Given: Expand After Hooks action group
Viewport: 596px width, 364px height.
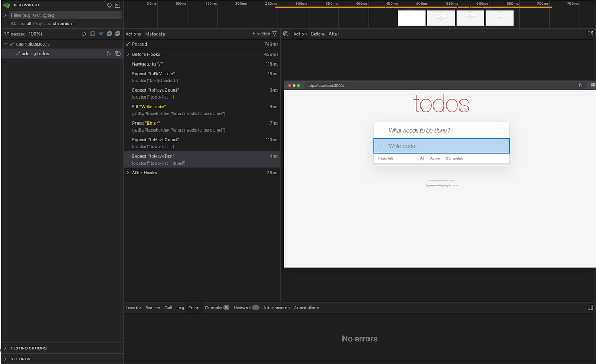Looking at the screenshot, I should pos(128,173).
